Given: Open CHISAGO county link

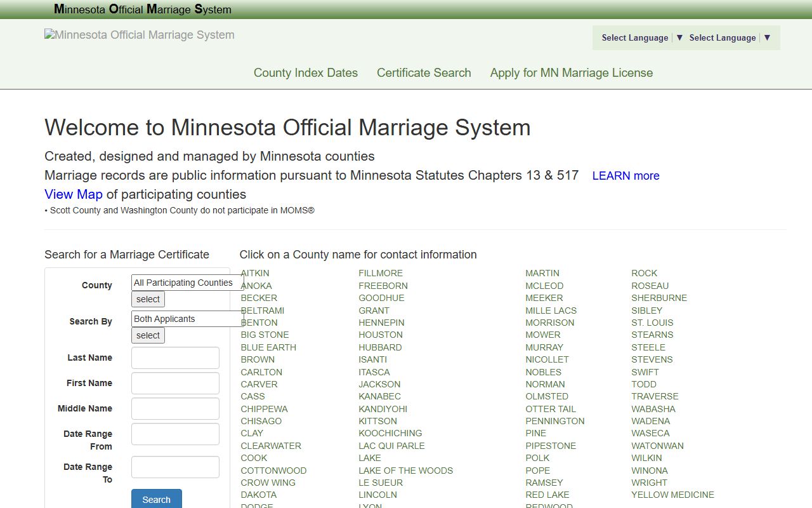Looking at the screenshot, I should click(x=261, y=421).
